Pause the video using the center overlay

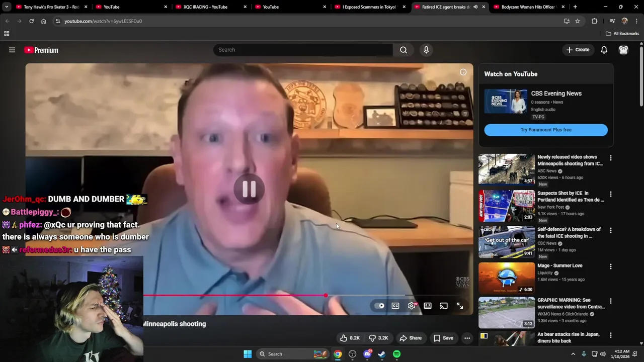tap(249, 189)
